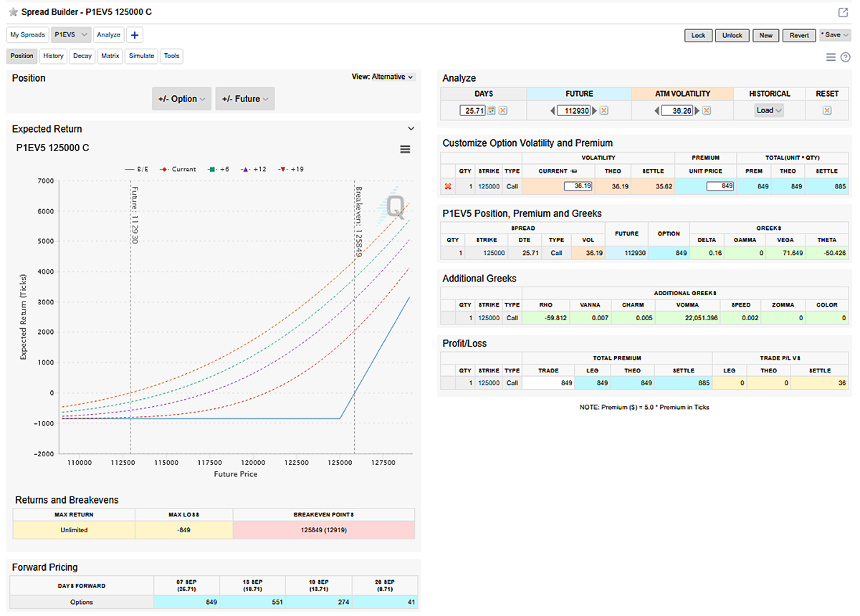Screen dimensions: 860x616
Task: Click the blue plus to add a spread
Action: [x=135, y=34]
